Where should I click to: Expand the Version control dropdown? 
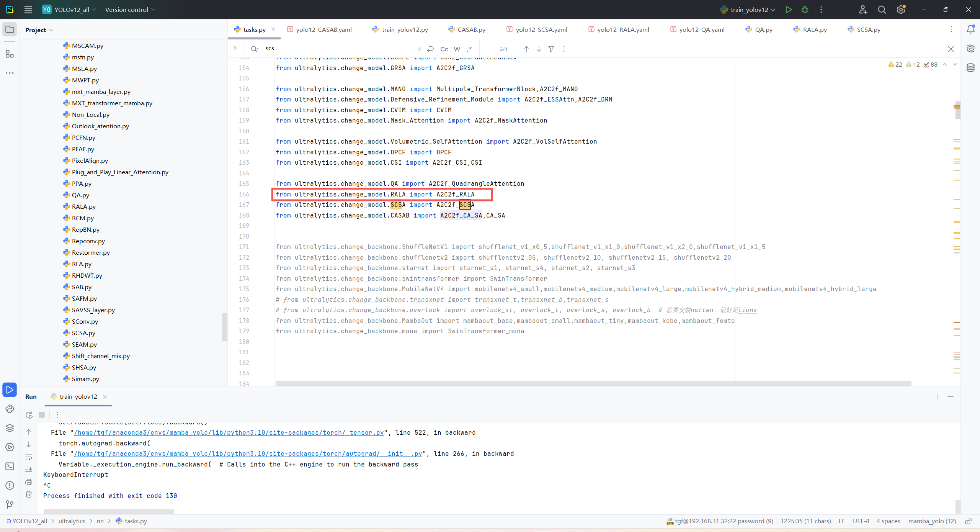click(x=130, y=10)
